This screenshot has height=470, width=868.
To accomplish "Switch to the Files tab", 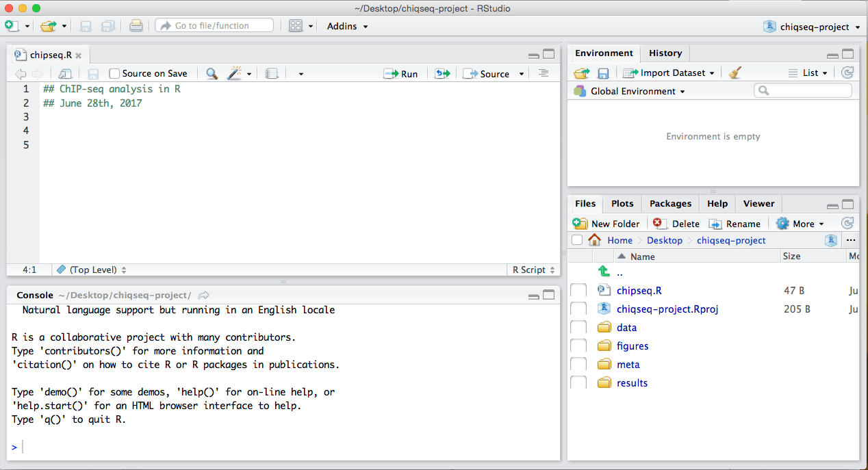I will click(x=585, y=203).
